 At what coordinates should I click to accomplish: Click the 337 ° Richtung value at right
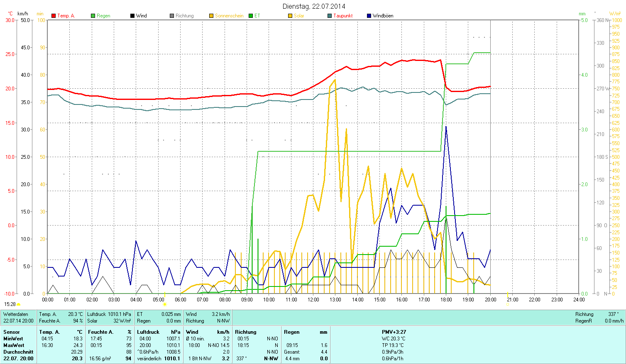point(613,314)
